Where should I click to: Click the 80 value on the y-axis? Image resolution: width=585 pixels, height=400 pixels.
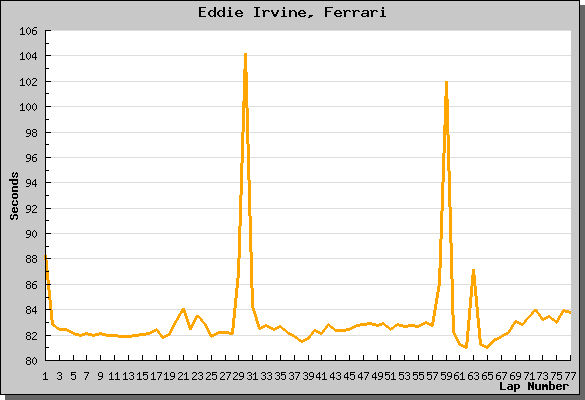[x=32, y=361]
